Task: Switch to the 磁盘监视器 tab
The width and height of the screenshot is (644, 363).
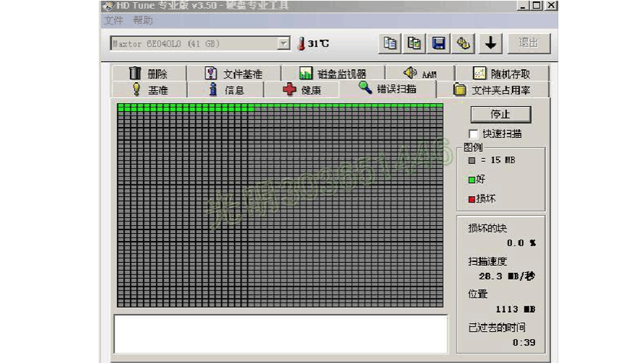Action: (x=333, y=73)
